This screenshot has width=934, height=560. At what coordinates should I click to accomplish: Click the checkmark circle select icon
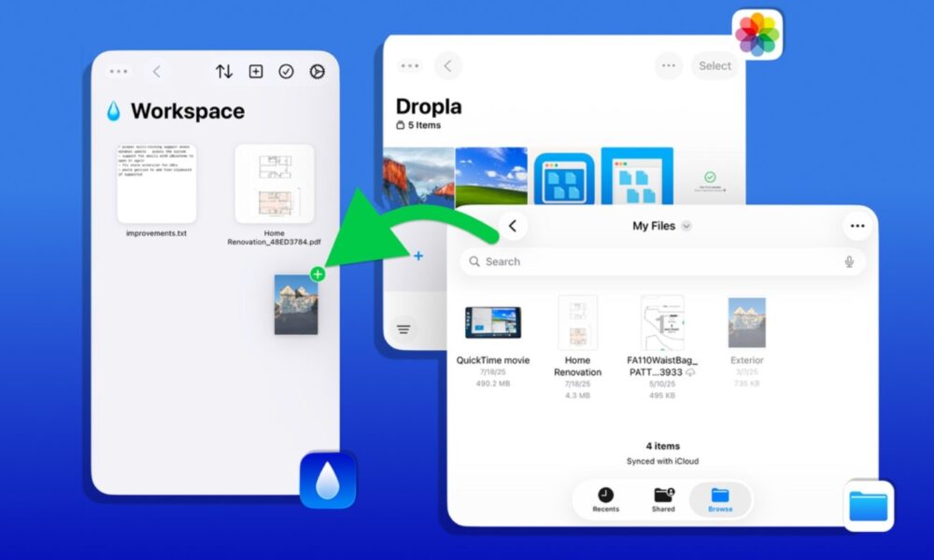[286, 72]
